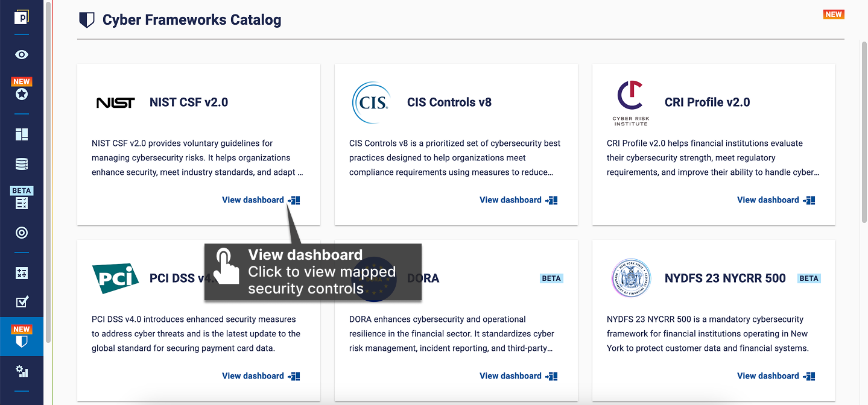868x405 pixels.
Task: Click the NEW badge in the page header
Action: pos(834,14)
